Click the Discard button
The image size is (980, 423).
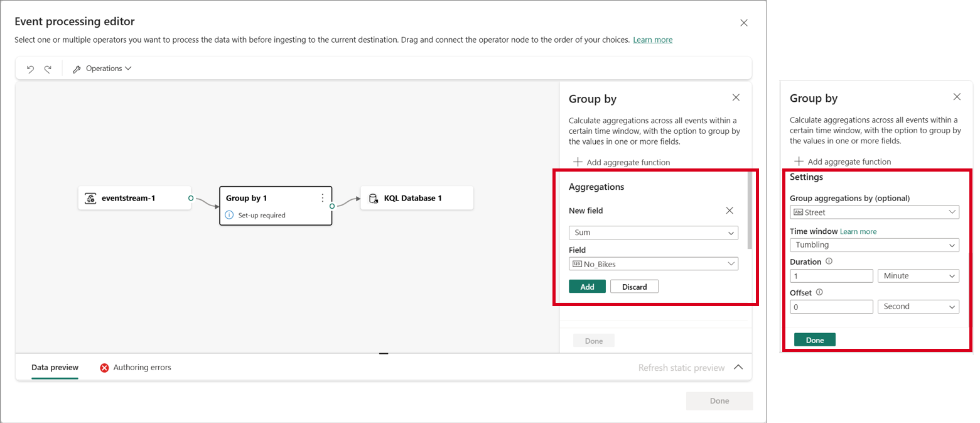point(634,287)
